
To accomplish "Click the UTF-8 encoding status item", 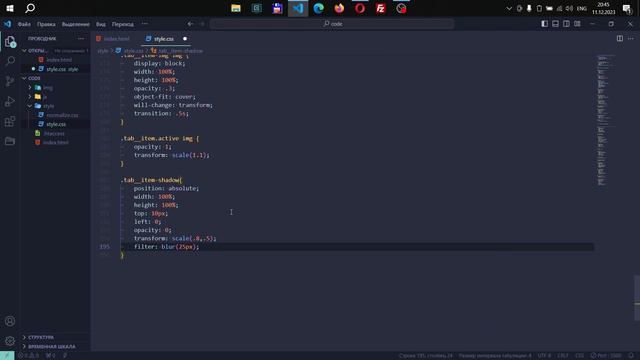I will click(x=544, y=356).
